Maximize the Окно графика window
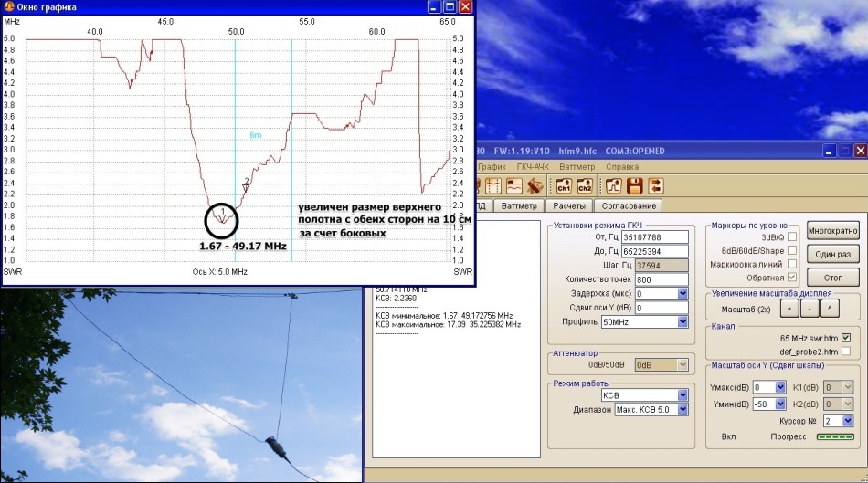Screen dimensions: 868x483 (x=450, y=6)
